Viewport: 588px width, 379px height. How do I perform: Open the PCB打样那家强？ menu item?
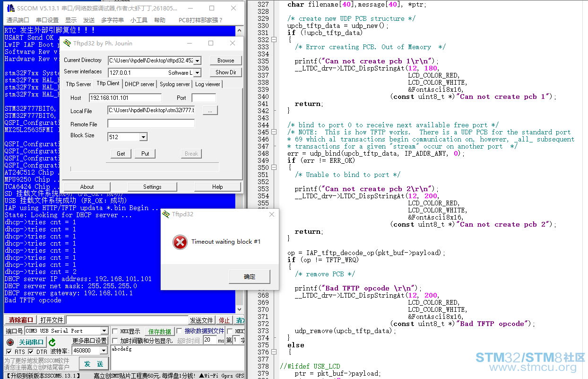tap(201, 20)
